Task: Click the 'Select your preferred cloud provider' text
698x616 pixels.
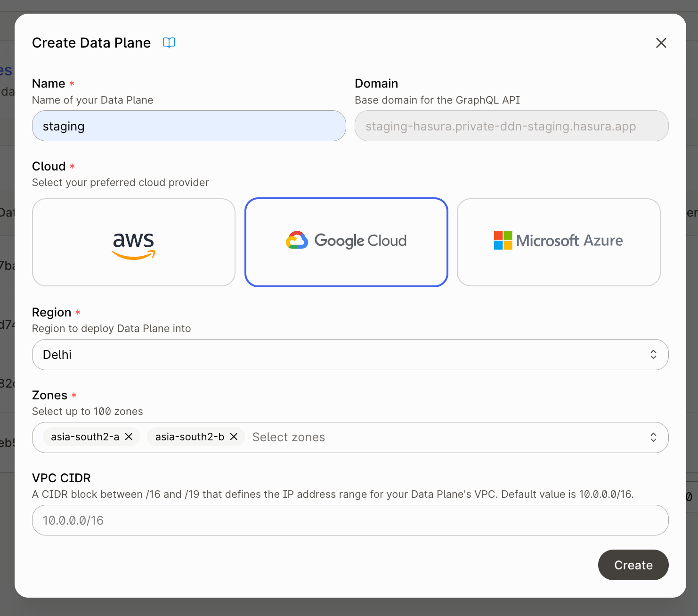Action: pyautogui.click(x=121, y=182)
